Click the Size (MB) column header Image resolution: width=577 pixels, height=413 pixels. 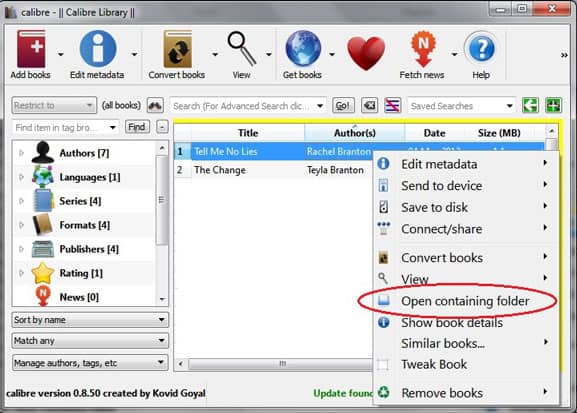(499, 133)
